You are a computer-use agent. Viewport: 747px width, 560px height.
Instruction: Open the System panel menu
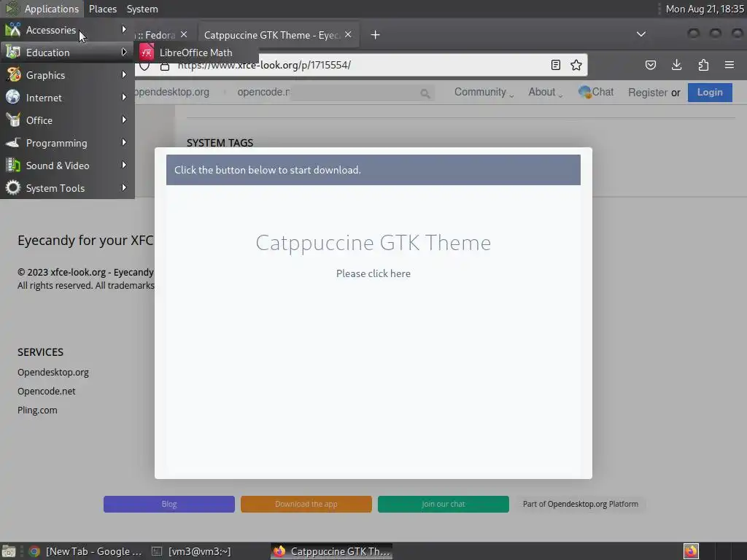(142, 9)
